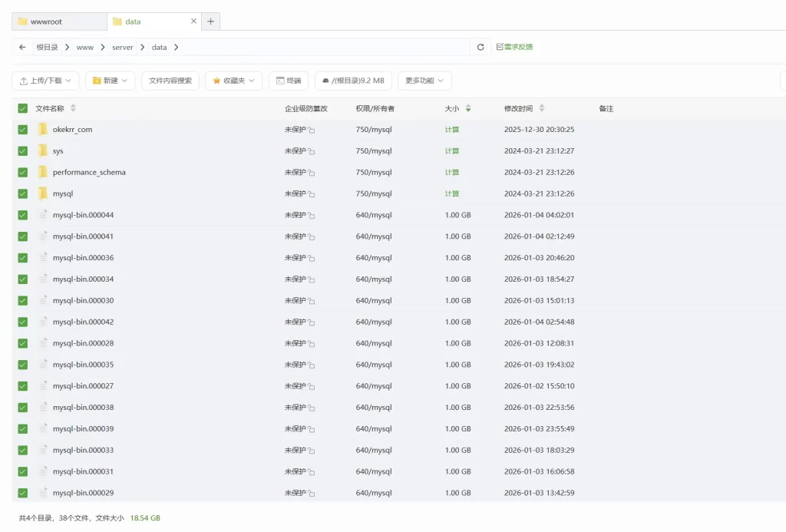Sort by the size column arrows
This screenshot has height=532, width=786.
click(x=468, y=109)
